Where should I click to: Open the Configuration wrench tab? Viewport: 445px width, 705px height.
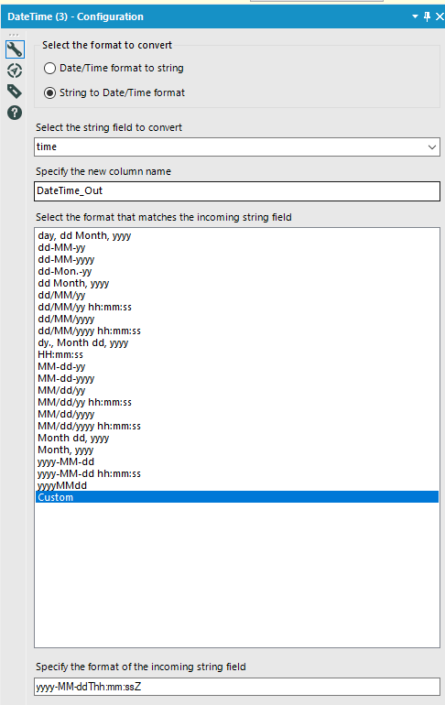(x=15, y=49)
